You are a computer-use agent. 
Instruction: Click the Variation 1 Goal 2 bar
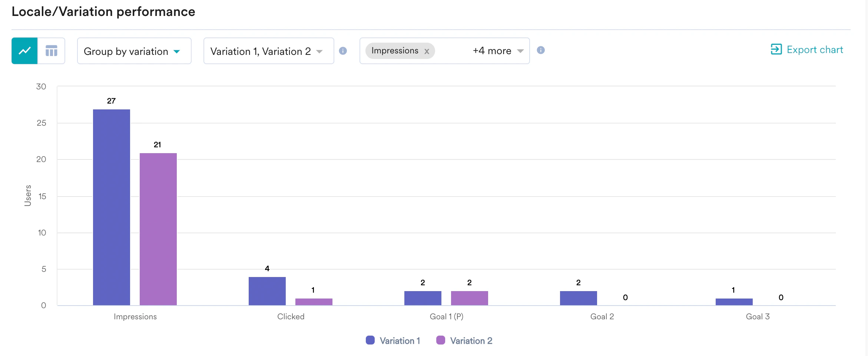(579, 298)
